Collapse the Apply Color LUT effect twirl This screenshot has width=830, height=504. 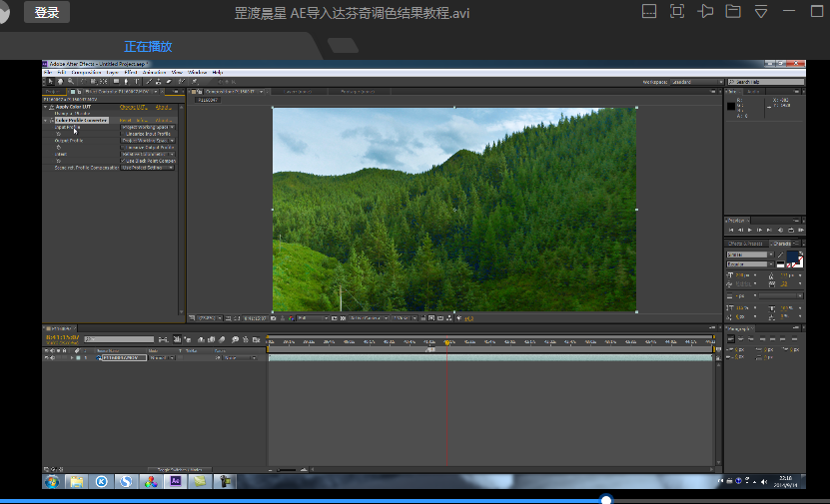[45, 107]
